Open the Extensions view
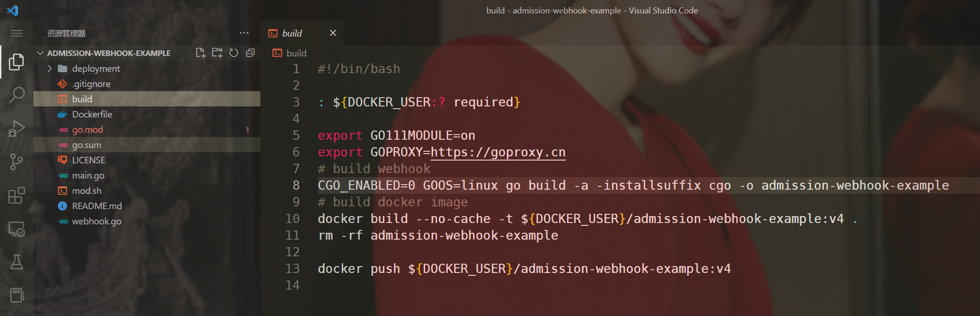The image size is (980, 316). click(x=17, y=195)
